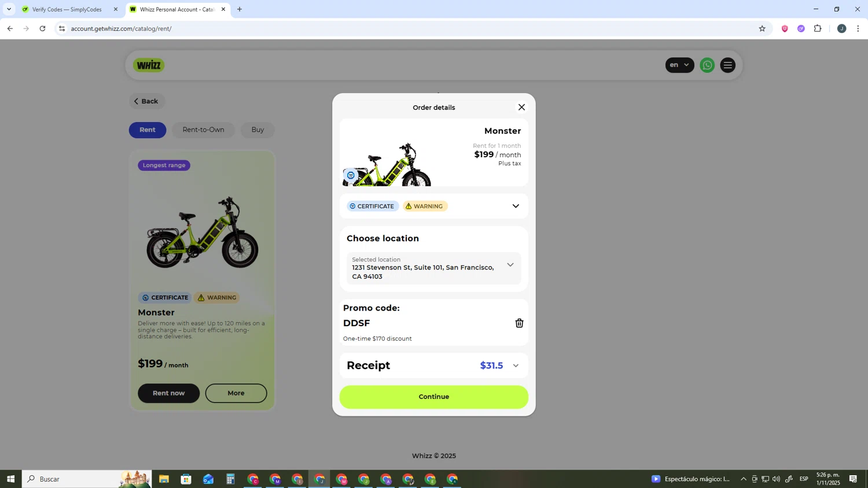This screenshot has width=868, height=488.
Task: View site information icon in address bar
Action: pos(62,28)
